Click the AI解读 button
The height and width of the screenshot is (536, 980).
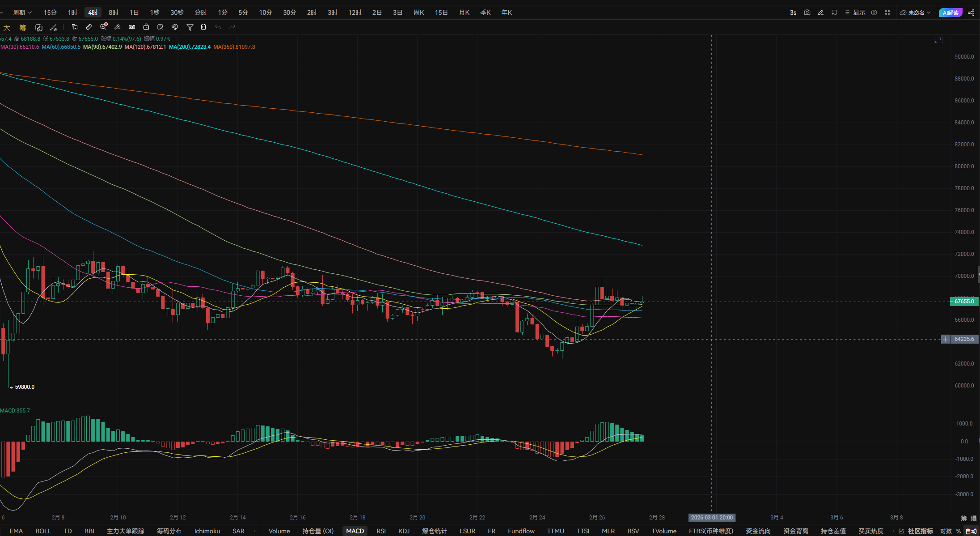tap(950, 13)
